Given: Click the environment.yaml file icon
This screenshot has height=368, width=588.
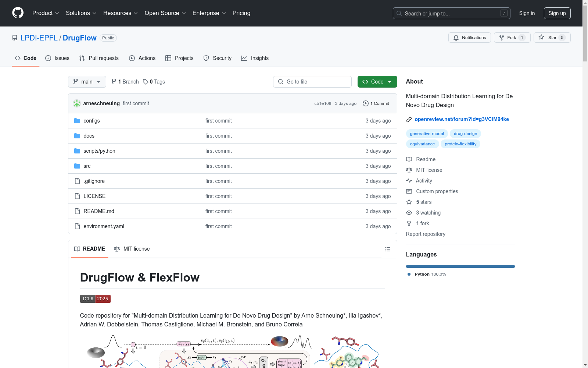Looking at the screenshot, I should (77, 226).
